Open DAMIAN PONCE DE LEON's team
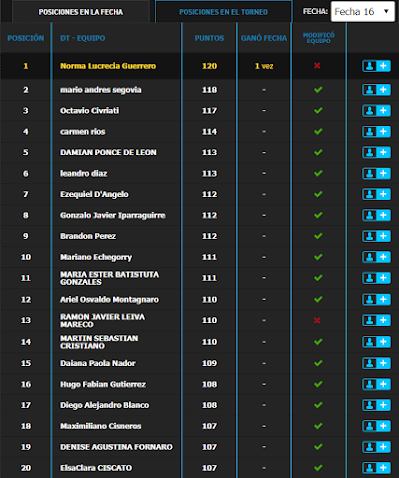 point(108,152)
